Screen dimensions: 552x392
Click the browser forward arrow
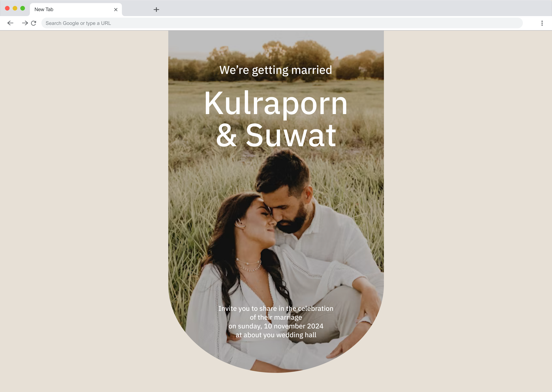coord(25,23)
